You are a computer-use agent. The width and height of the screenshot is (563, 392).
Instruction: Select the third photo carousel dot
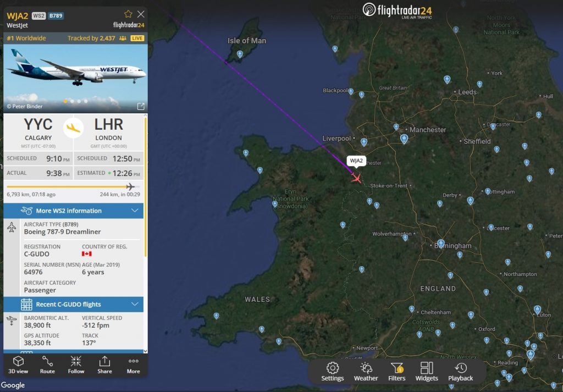click(x=79, y=101)
